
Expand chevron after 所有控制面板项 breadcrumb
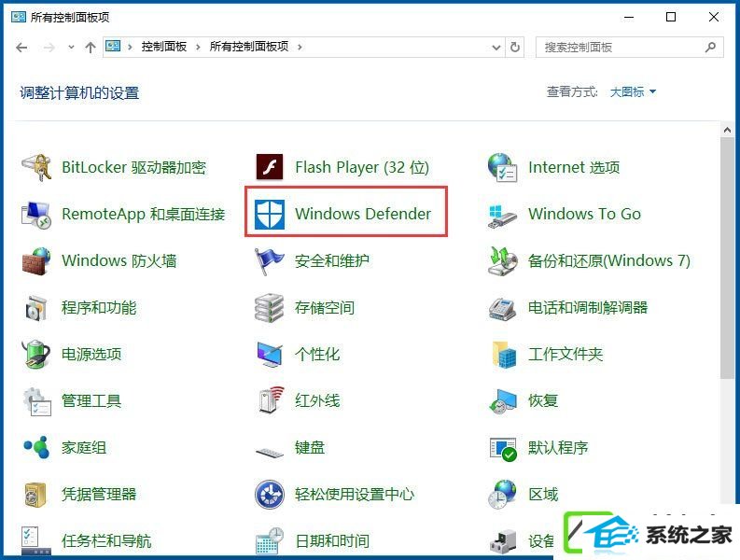click(300, 47)
